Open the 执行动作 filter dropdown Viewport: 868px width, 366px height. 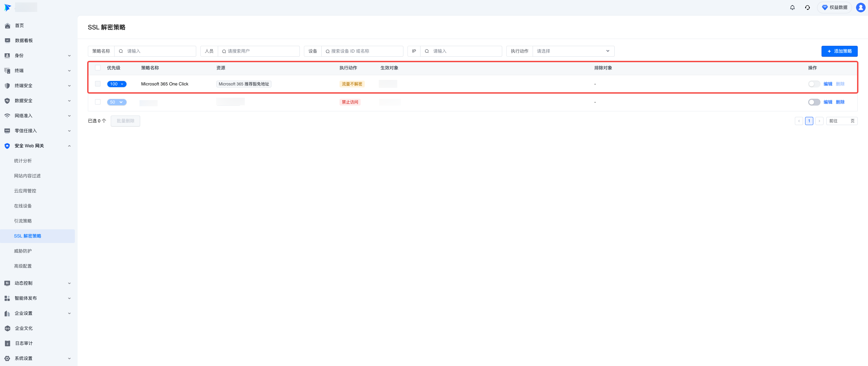[573, 51]
